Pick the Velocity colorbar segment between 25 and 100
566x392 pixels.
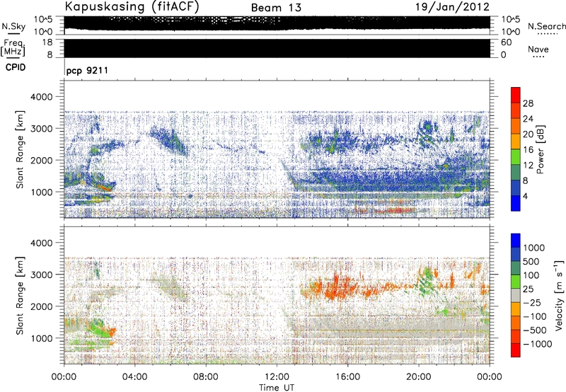[516, 282]
